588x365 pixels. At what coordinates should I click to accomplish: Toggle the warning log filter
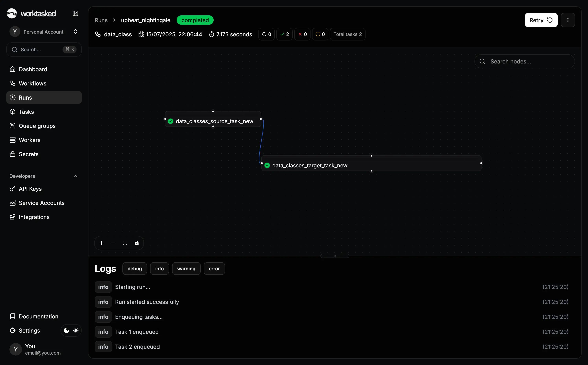(x=186, y=268)
